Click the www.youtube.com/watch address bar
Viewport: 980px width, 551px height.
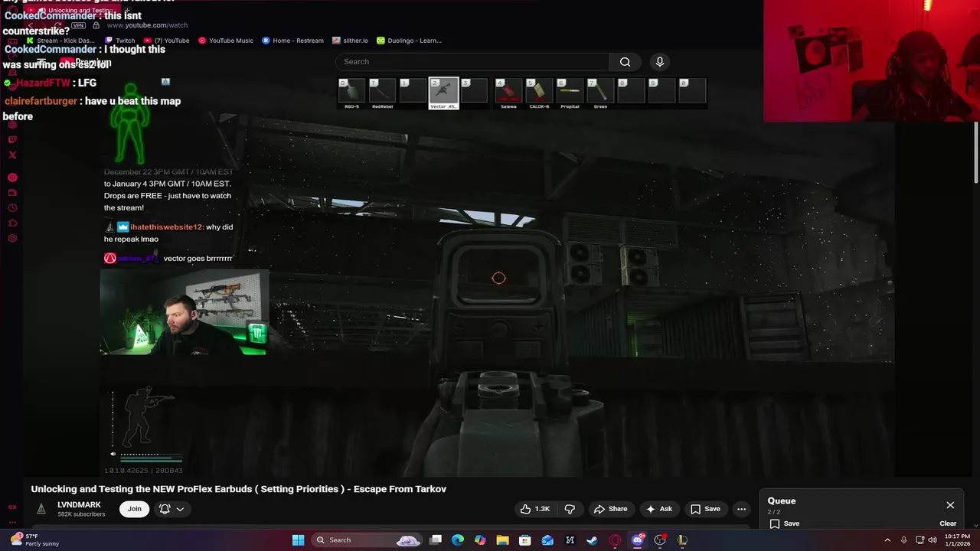tap(147, 25)
